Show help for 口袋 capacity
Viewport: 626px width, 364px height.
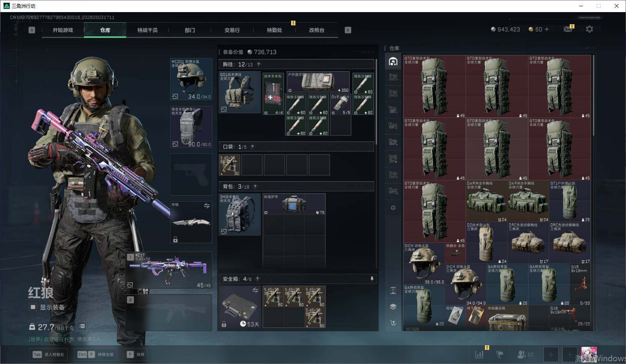coord(252,147)
